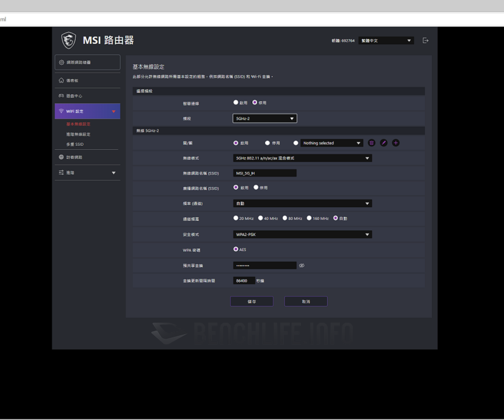
Task: Enable SSID broadcast with the 啟用 option
Action: [x=236, y=188]
